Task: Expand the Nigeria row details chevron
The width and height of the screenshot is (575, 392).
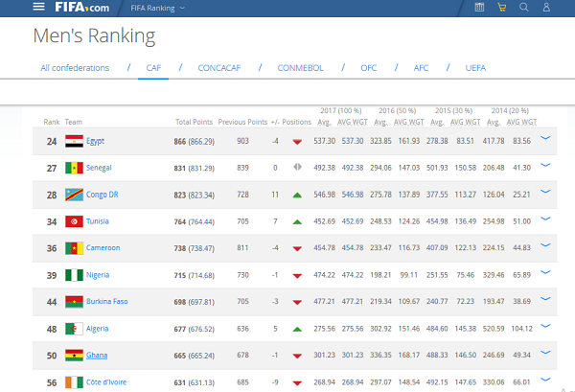Action: click(x=545, y=272)
